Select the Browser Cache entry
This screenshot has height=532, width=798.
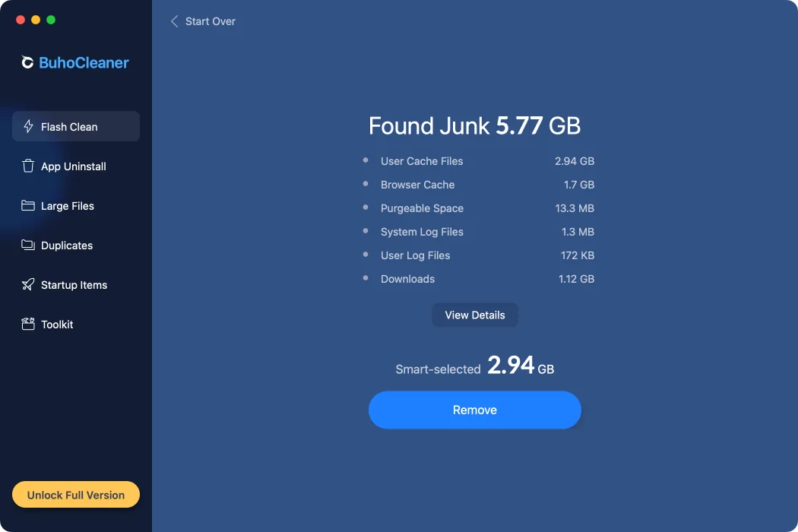click(x=478, y=185)
